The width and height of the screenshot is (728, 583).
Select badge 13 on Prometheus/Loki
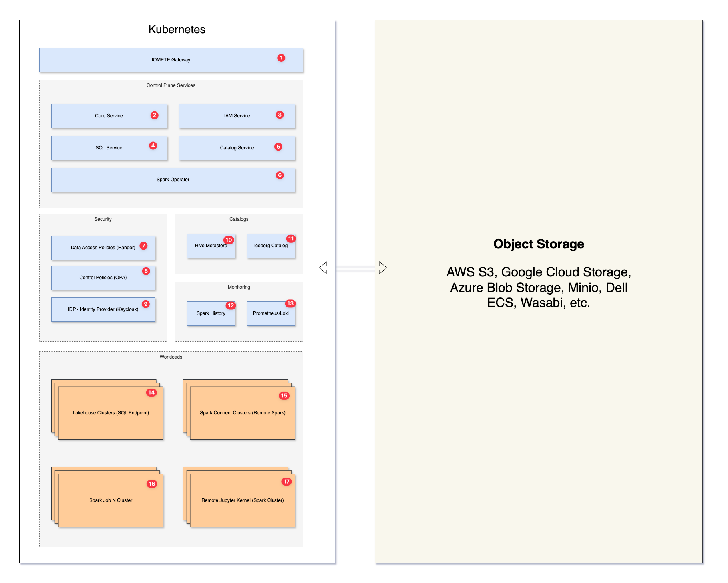tap(290, 303)
